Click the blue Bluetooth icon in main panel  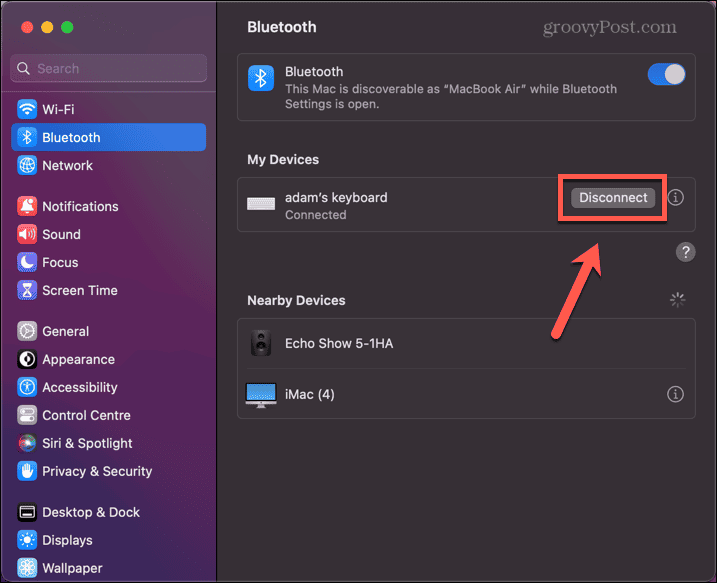[261, 78]
